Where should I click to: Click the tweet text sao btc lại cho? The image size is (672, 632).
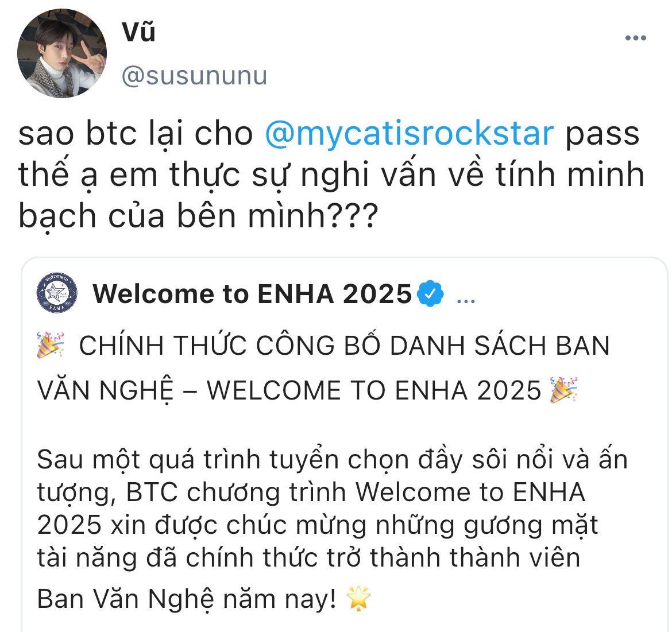[x=136, y=134]
